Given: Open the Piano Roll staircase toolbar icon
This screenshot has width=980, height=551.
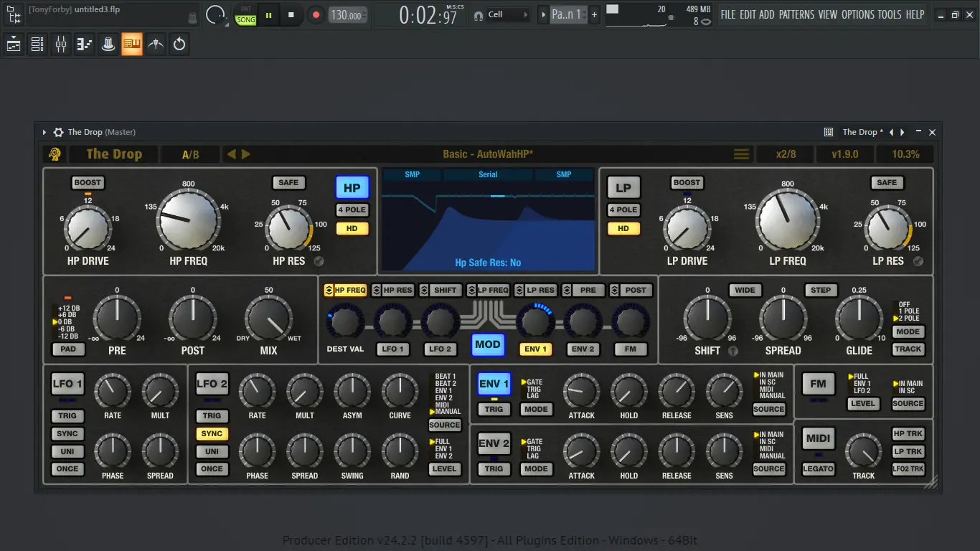Looking at the screenshot, I should click(85, 44).
